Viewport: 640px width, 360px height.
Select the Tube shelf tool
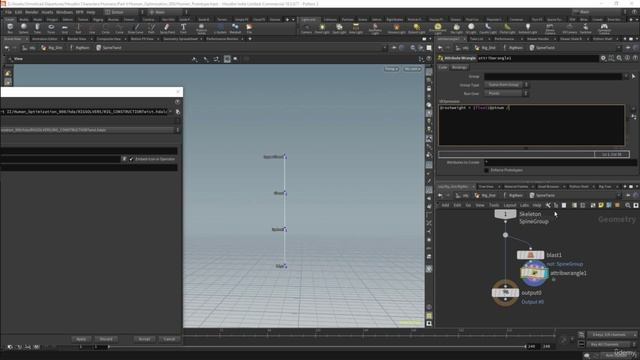pyautogui.click(x=37, y=29)
